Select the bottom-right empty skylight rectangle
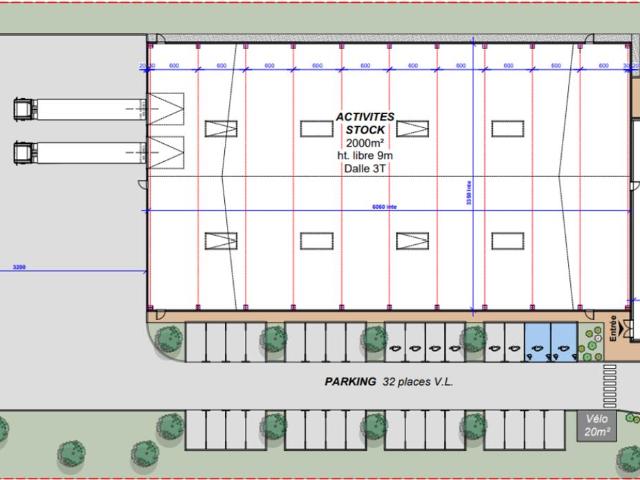 tap(508, 241)
